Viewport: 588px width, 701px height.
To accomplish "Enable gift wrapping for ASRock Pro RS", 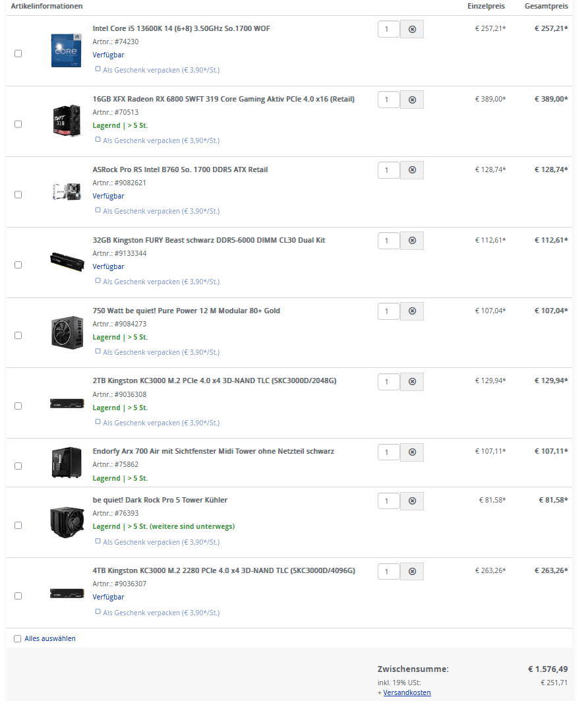I will [x=98, y=210].
